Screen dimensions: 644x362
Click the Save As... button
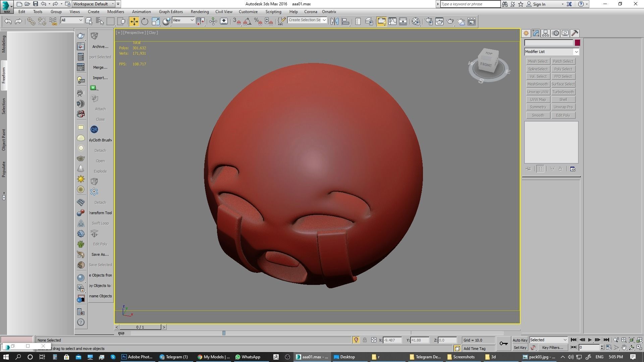[100, 254]
